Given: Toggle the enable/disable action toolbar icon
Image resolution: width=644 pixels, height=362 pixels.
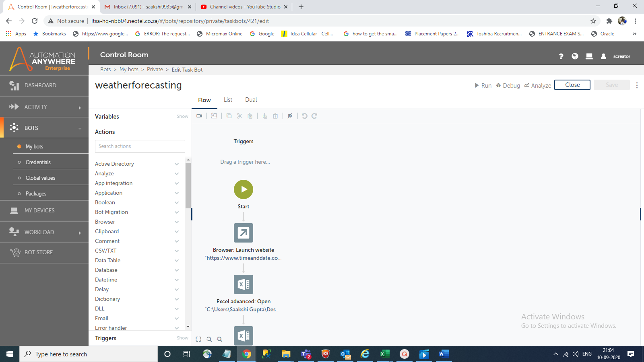Looking at the screenshot, I should (290, 116).
